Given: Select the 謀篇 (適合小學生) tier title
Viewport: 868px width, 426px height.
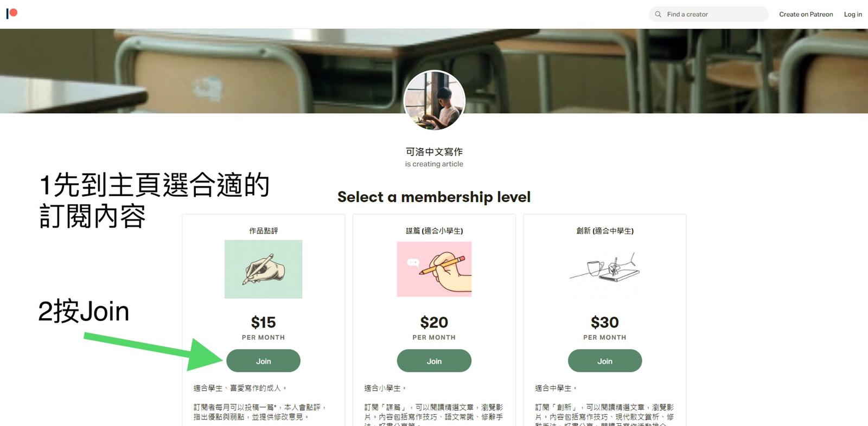Looking at the screenshot, I should click(434, 231).
